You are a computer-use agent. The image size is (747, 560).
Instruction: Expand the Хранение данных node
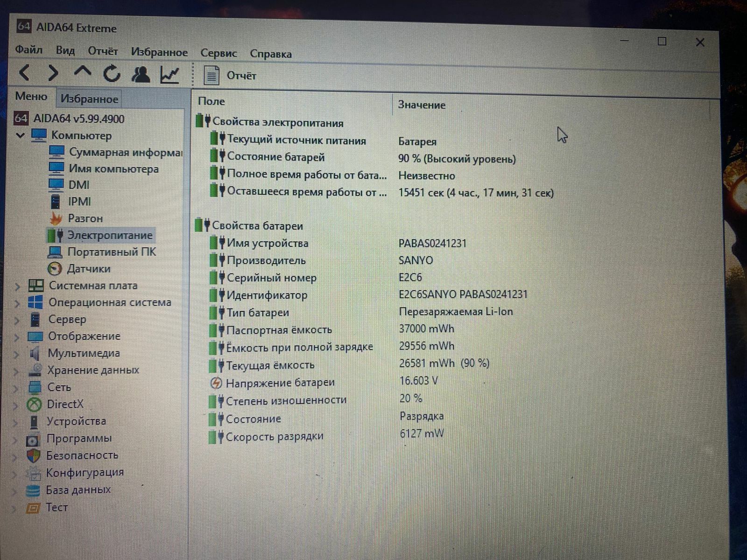17,371
